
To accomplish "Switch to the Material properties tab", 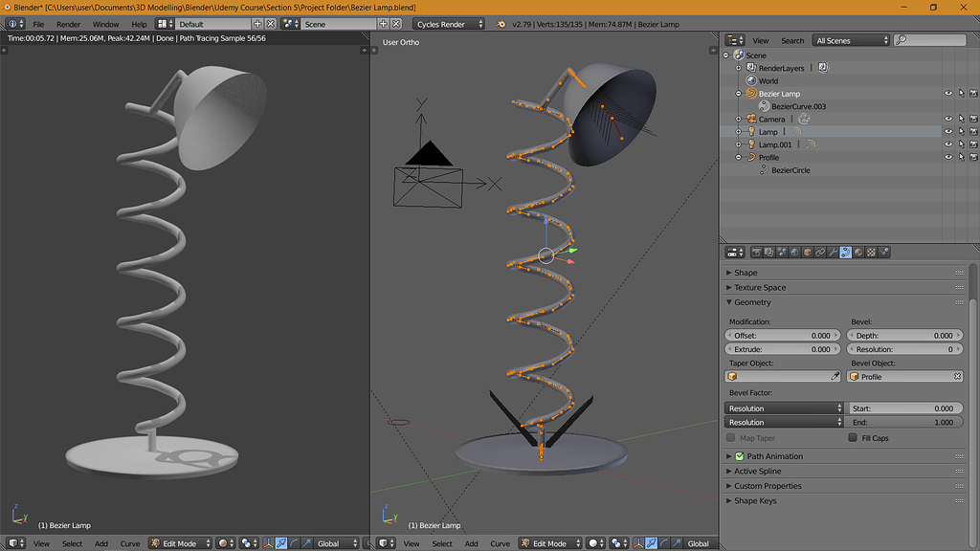I will [858, 253].
